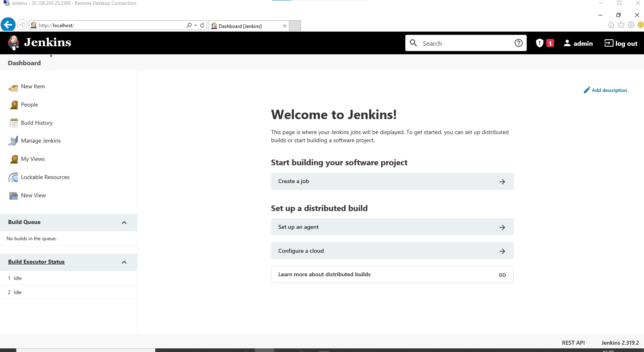
Task: Click the Dashboard breadcrumb link
Action: (x=24, y=63)
